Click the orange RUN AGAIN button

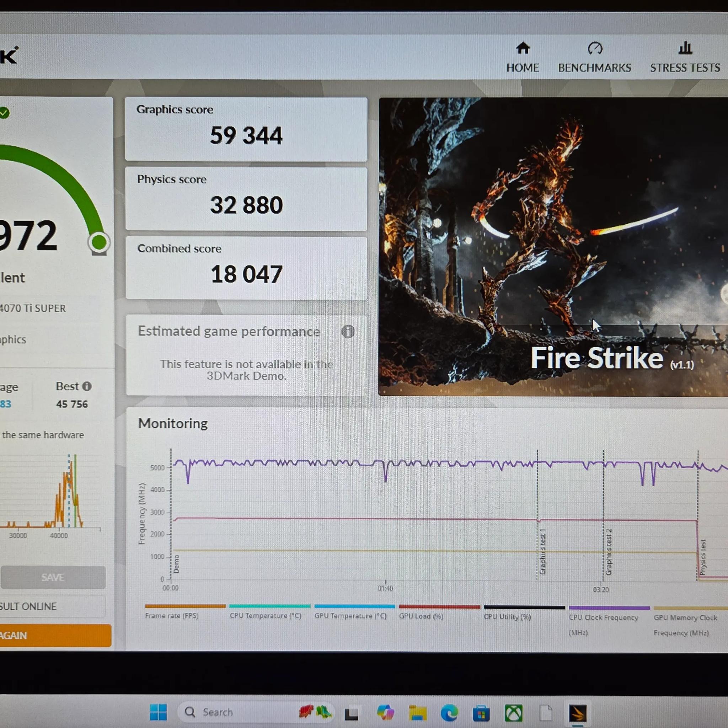tap(55, 635)
